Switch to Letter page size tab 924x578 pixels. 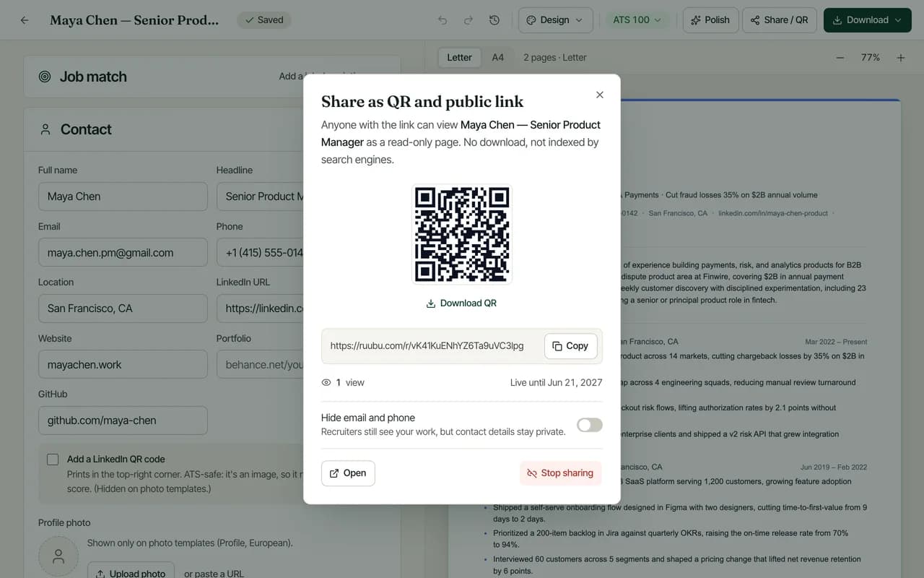[x=459, y=57]
